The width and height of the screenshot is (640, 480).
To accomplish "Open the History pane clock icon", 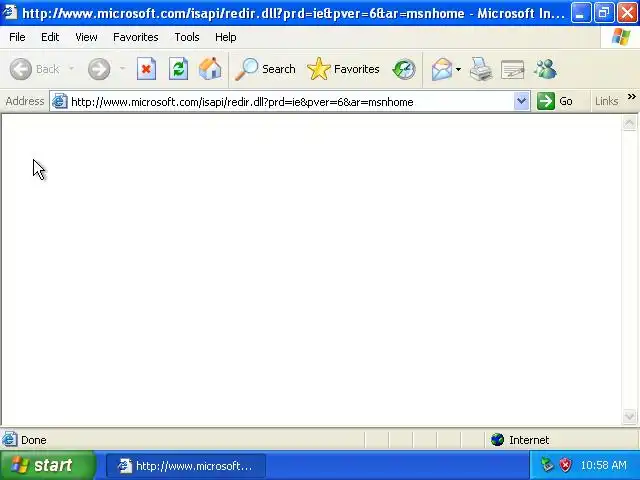I will [x=404, y=69].
